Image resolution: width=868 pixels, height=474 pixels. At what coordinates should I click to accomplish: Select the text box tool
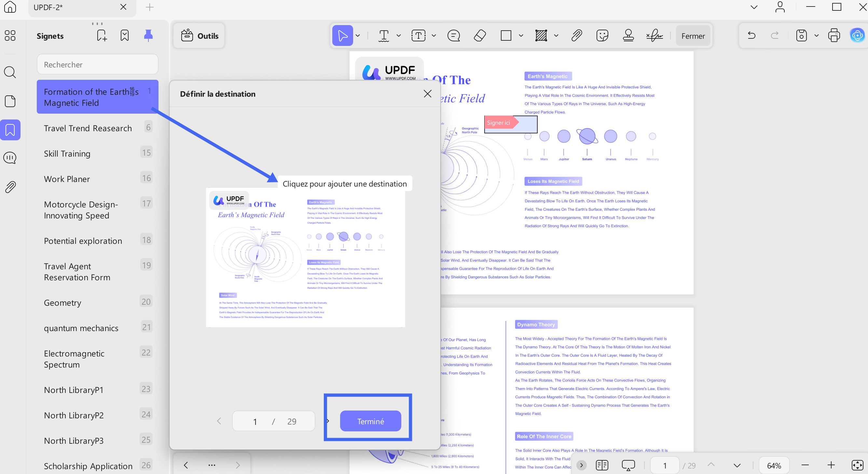pyautogui.click(x=419, y=35)
